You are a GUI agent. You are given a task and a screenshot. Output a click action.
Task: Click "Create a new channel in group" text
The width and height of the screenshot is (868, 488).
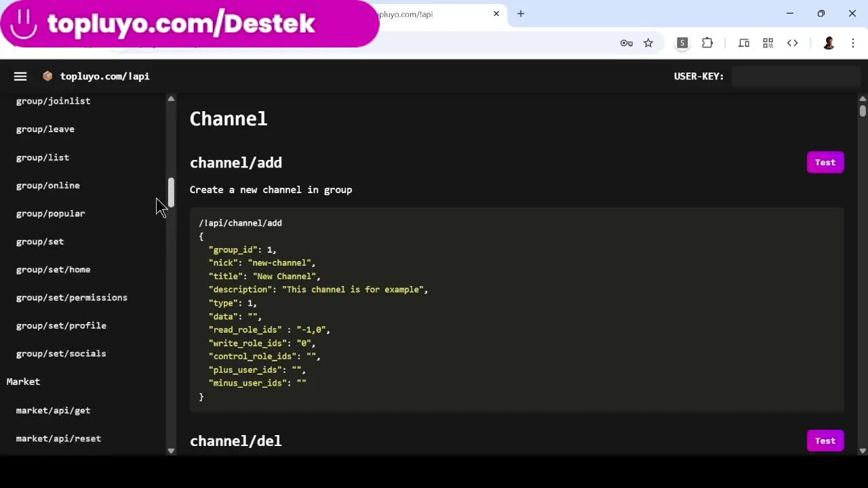(271, 190)
